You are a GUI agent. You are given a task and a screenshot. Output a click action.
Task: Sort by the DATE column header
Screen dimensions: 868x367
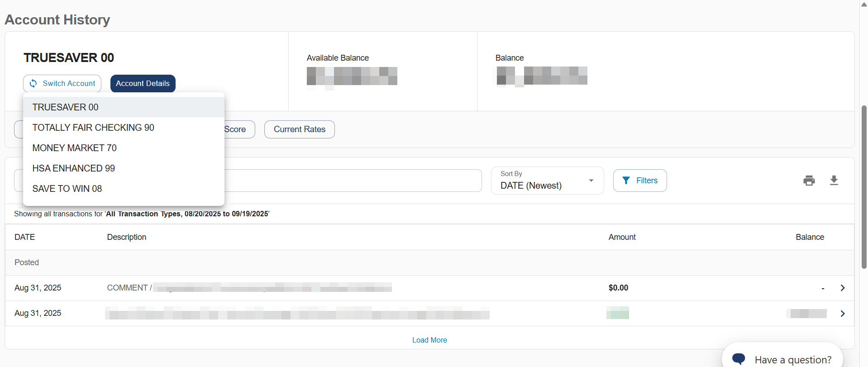pos(25,237)
